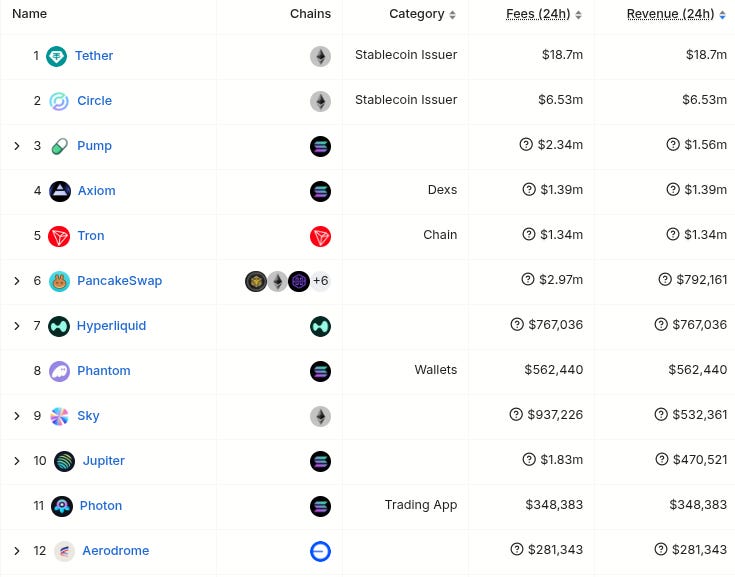
Task: Click Solana chain icon in Pump row
Action: (x=320, y=146)
